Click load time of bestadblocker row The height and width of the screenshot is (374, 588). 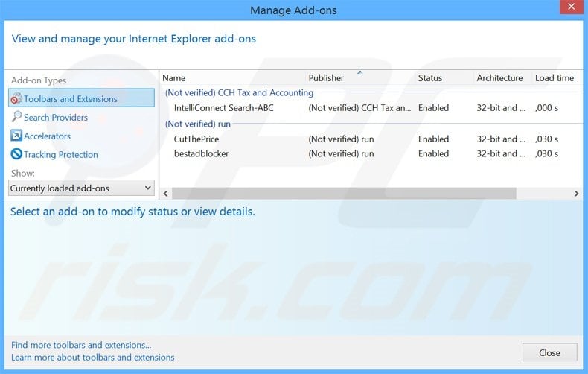pyautogui.click(x=547, y=153)
